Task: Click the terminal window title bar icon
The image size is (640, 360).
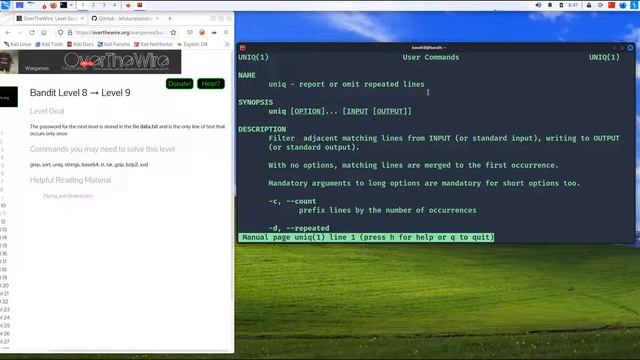Action: pos(242,48)
